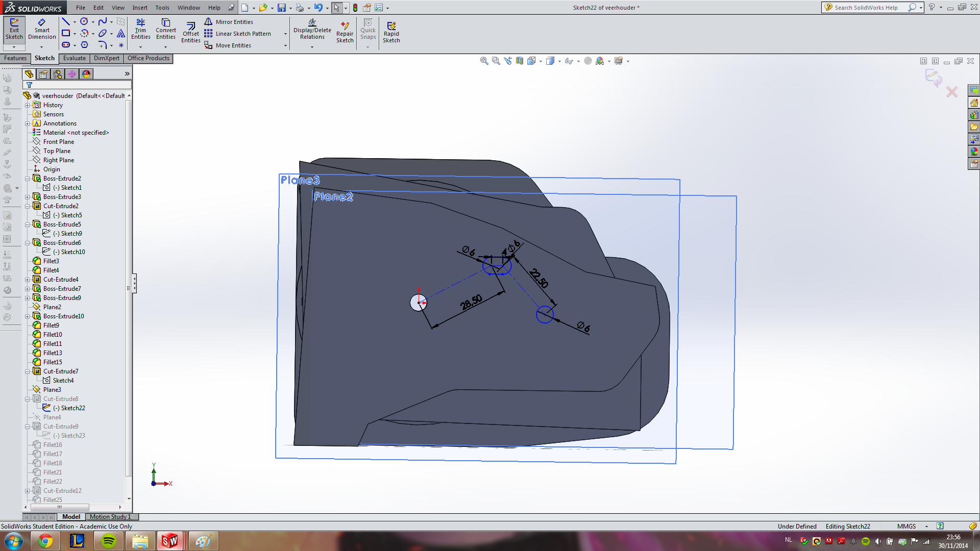Image resolution: width=980 pixels, height=551 pixels.
Task: Activate the Smart Dimension tool
Action: [42, 29]
